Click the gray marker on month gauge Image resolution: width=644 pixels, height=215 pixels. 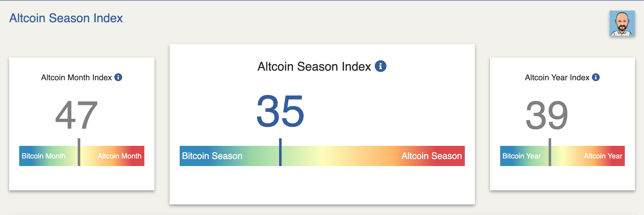(x=79, y=152)
